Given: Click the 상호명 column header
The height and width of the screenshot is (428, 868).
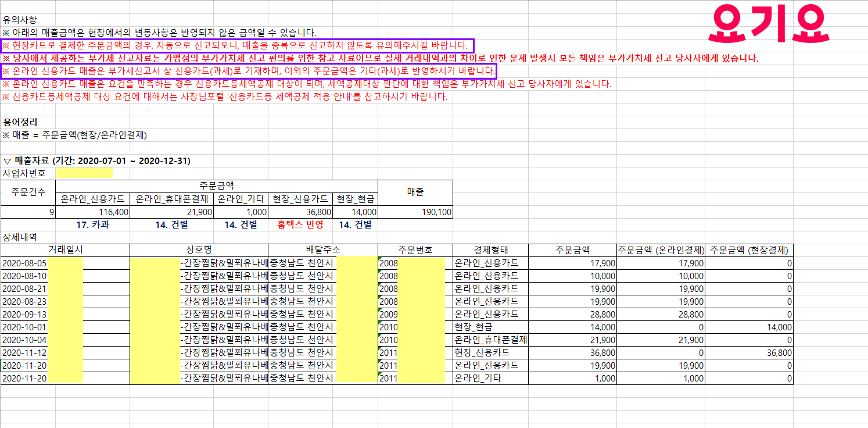Looking at the screenshot, I should point(199,250).
